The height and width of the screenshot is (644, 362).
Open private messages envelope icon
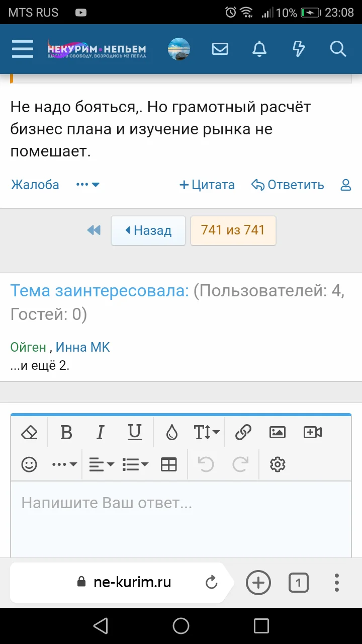tap(220, 49)
